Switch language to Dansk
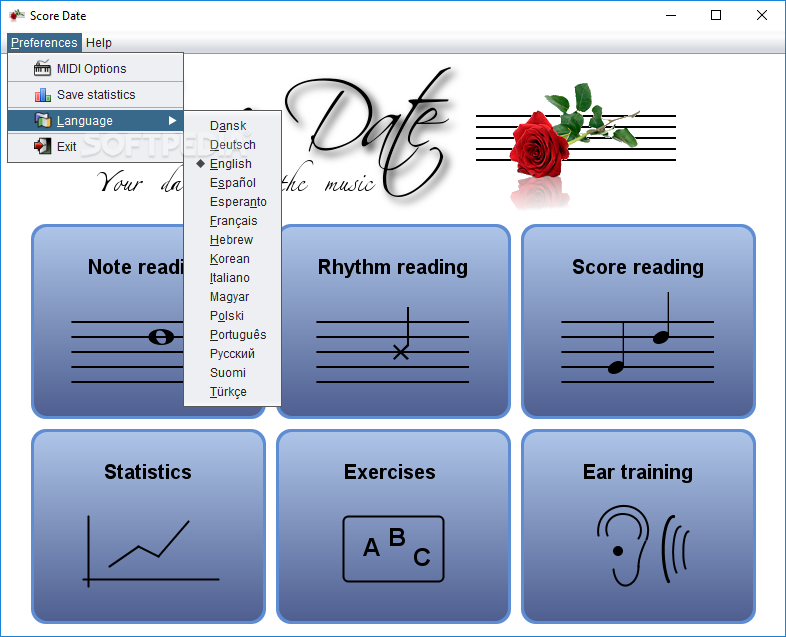 point(232,126)
